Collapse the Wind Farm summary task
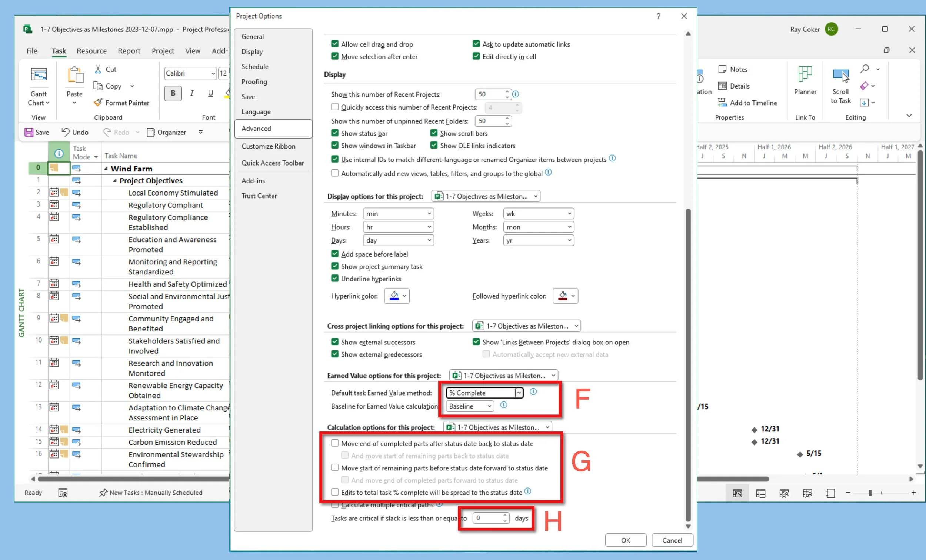Image resolution: width=926 pixels, height=560 pixels. pos(106,169)
